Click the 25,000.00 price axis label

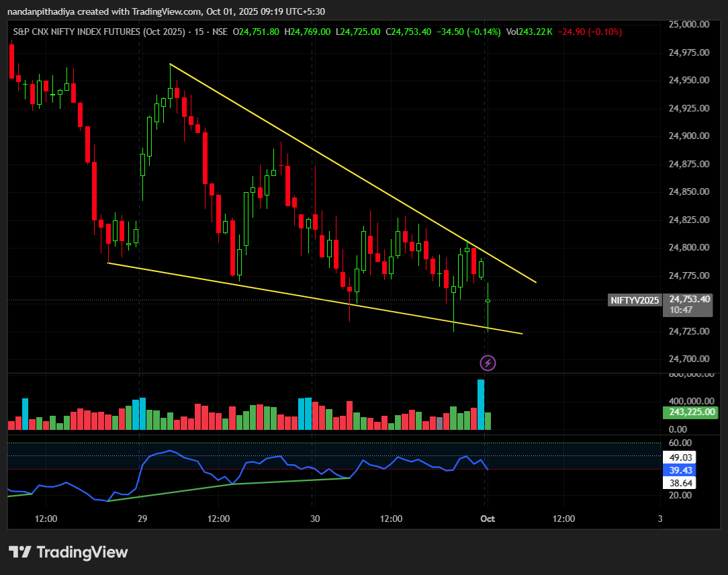(x=689, y=25)
